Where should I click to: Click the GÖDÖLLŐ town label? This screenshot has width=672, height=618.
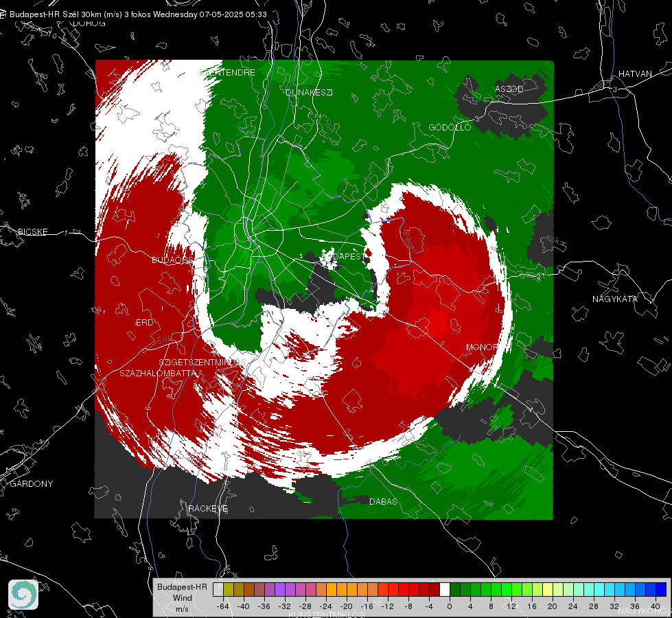coord(450,127)
